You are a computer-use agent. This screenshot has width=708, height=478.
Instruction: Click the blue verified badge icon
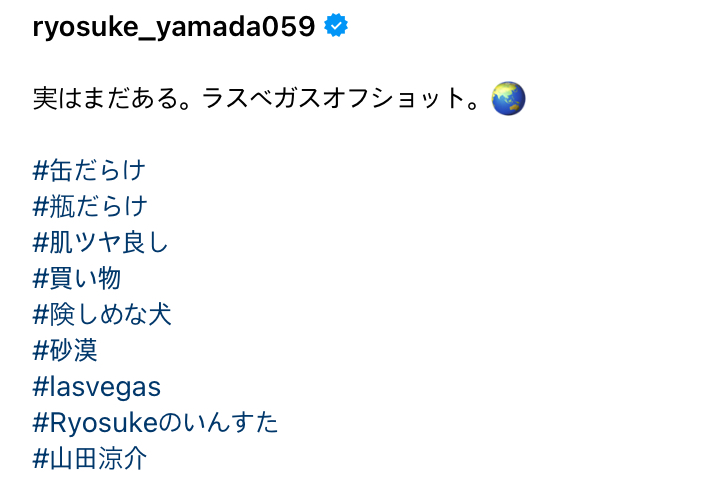tap(337, 27)
